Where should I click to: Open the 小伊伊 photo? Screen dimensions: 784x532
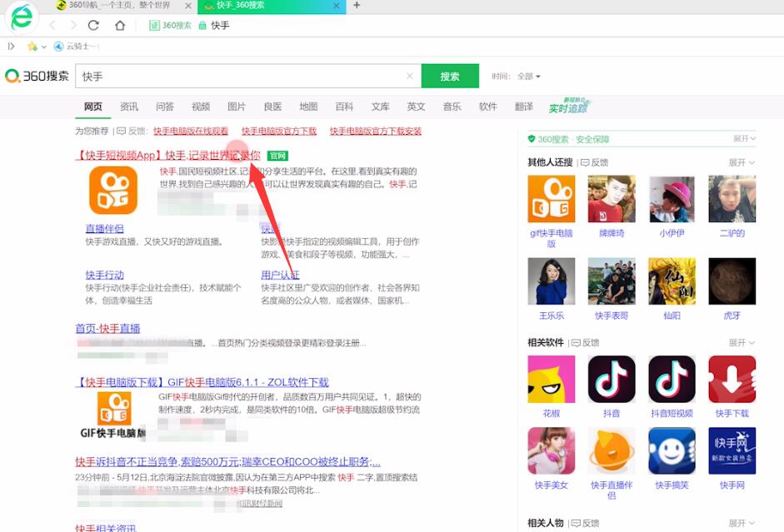point(672,199)
